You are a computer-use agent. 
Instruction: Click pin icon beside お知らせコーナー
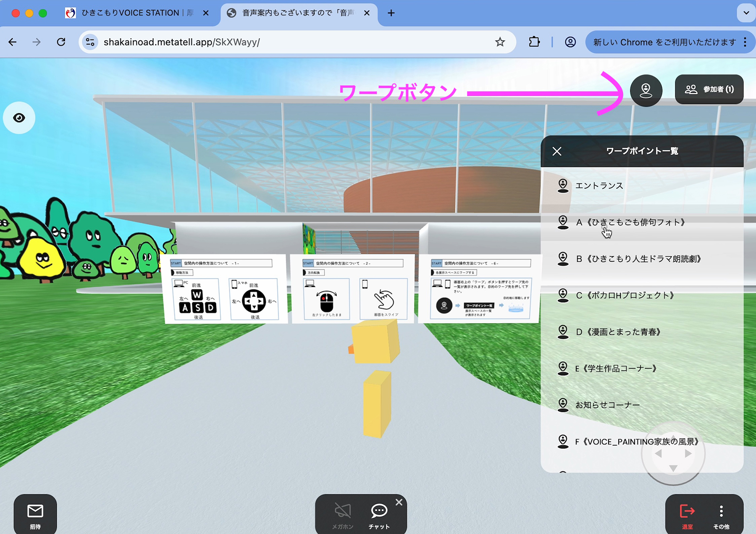563,405
